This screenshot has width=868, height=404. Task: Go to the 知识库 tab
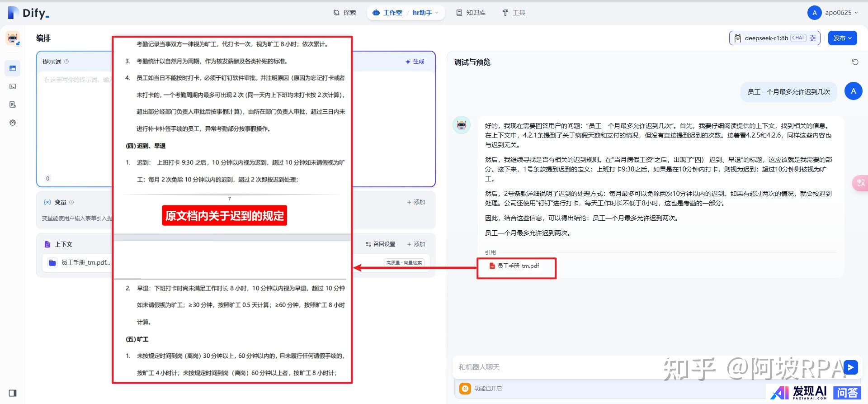click(471, 13)
